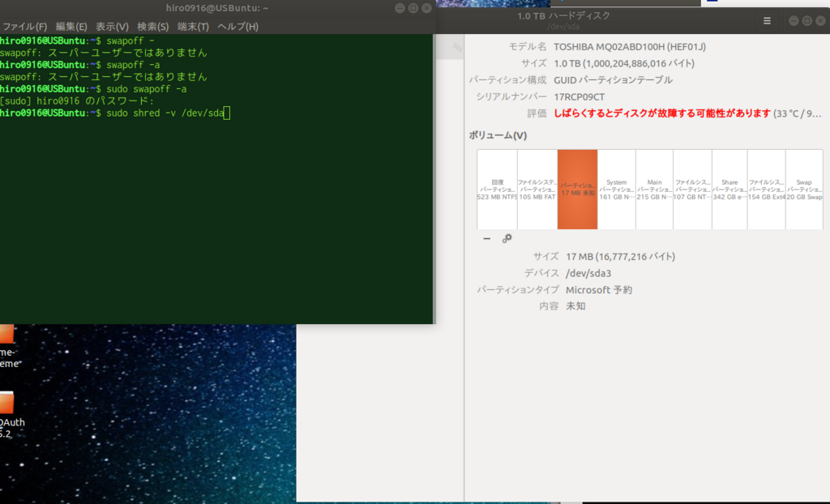Screen dimensions: 830x504
Task: Click the delete partition minus icon
Action: tap(487, 238)
